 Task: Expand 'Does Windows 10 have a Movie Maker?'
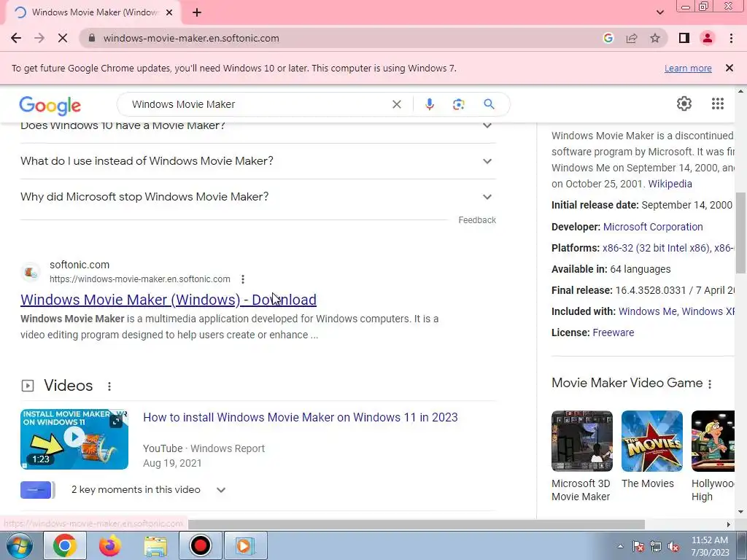click(258, 125)
